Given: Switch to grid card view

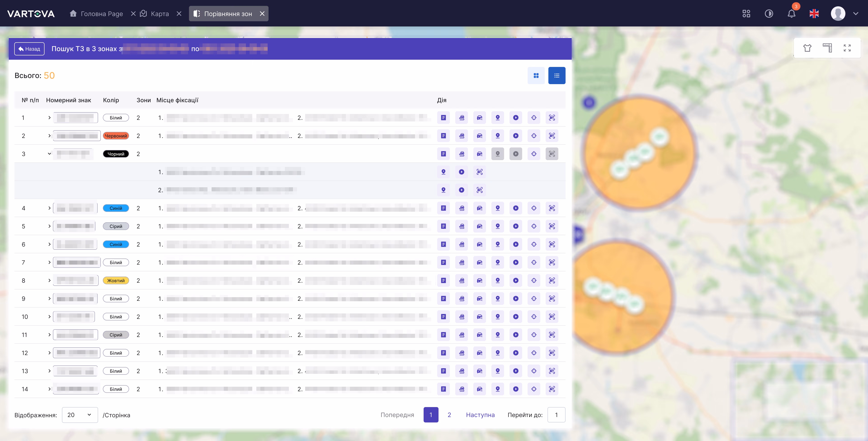Looking at the screenshot, I should tap(536, 76).
